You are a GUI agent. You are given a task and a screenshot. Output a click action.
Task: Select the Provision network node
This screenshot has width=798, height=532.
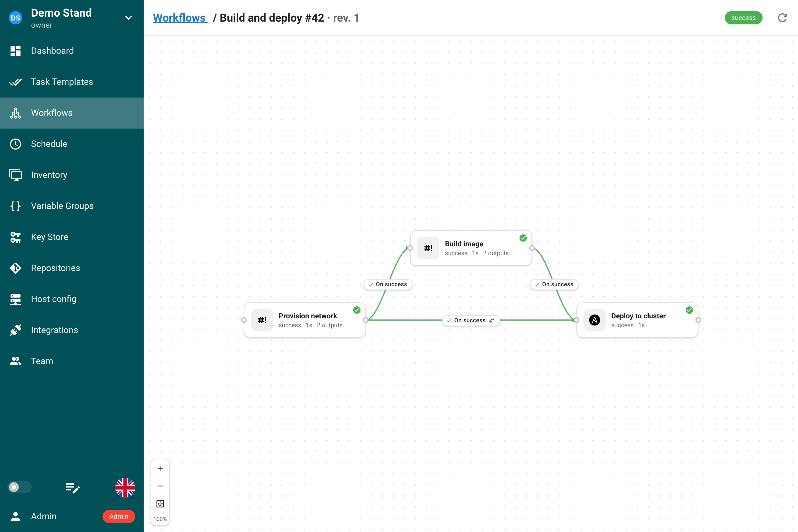(304, 320)
